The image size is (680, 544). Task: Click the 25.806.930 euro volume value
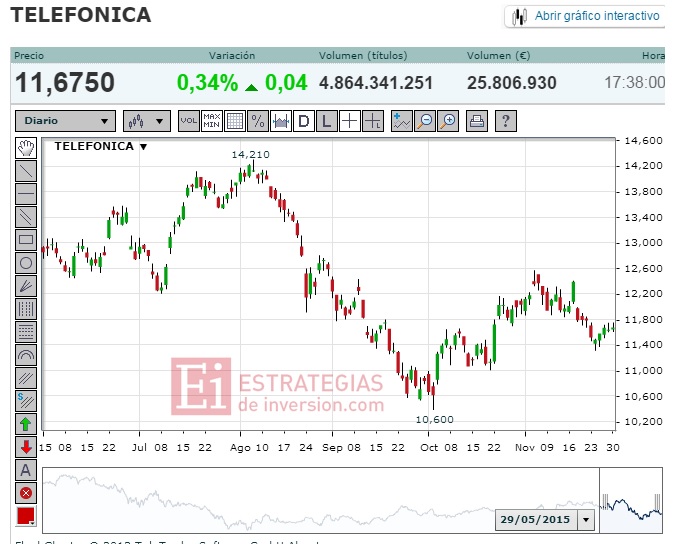click(x=512, y=83)
